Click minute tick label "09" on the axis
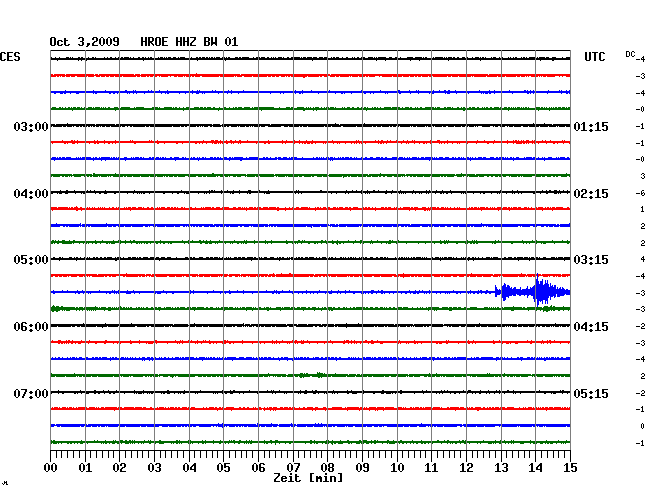The height and width of the screenshot is (494, 650). tap(362, 467)
